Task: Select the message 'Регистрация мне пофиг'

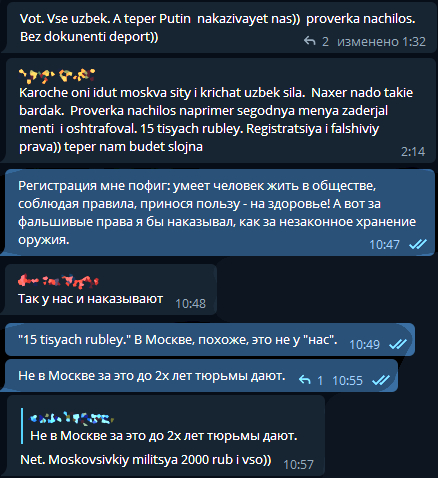Action: 217,212
